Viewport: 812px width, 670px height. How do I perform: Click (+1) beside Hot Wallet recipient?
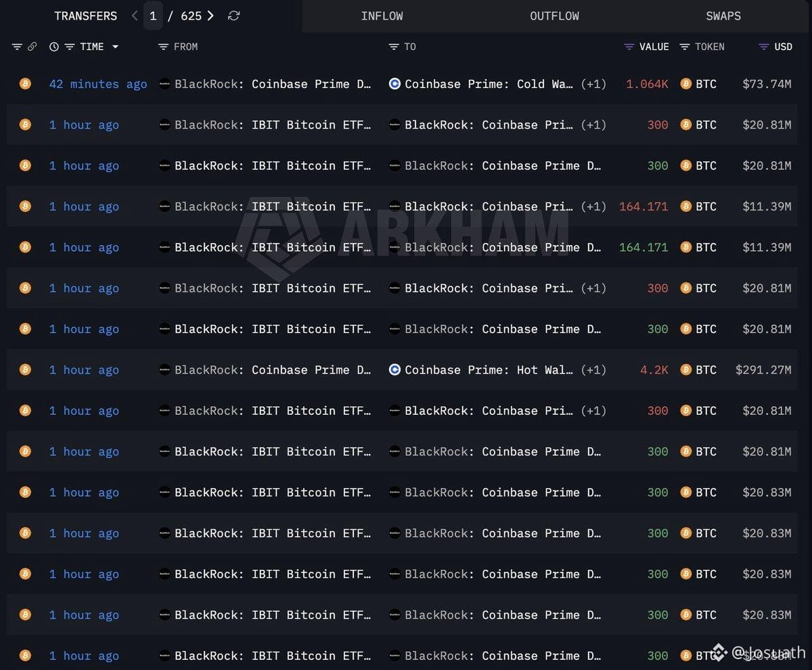[x=593, y=370]
